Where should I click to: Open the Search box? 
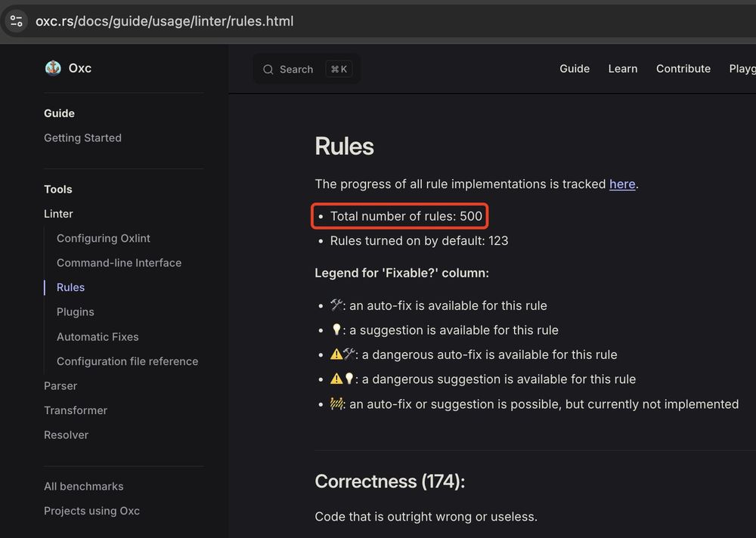coord(307,69)
